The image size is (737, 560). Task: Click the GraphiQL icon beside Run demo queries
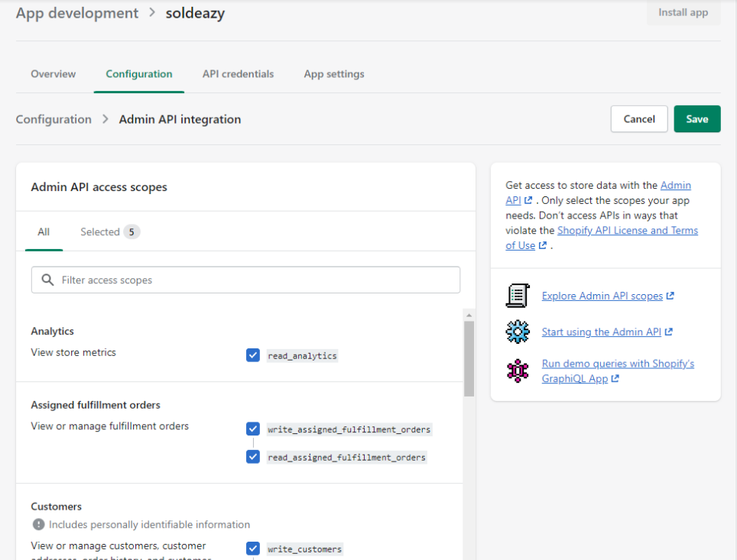coord(518,371)
